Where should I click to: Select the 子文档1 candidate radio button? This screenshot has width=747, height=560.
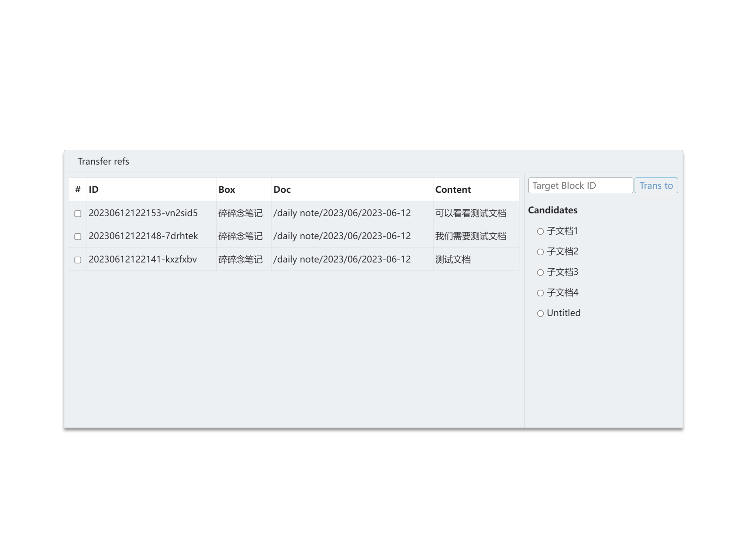click(x=540, y=231)
